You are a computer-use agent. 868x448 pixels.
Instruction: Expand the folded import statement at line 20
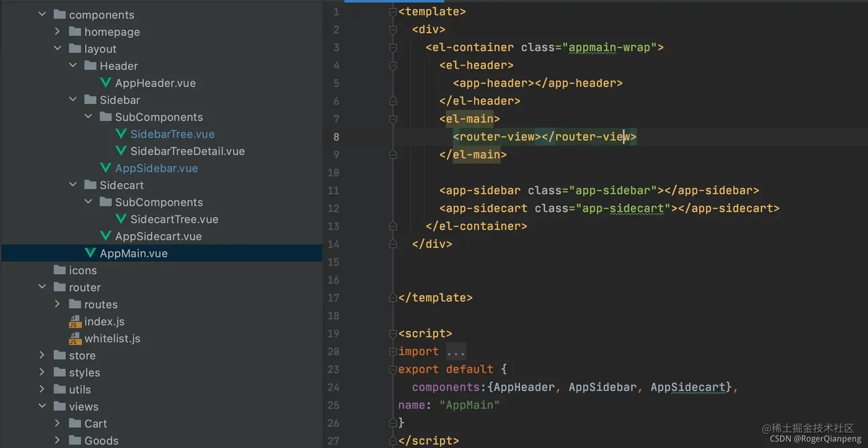click(393, 352)
